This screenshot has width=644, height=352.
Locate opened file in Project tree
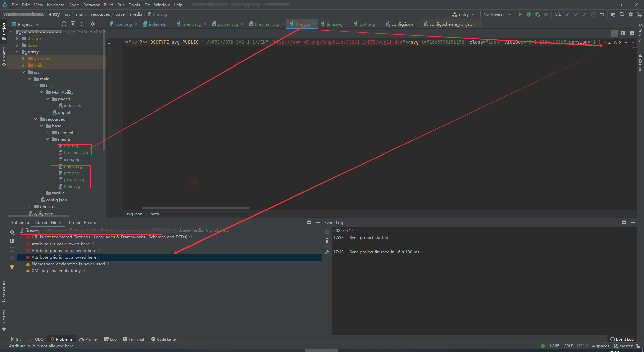(x=64, y=24)
